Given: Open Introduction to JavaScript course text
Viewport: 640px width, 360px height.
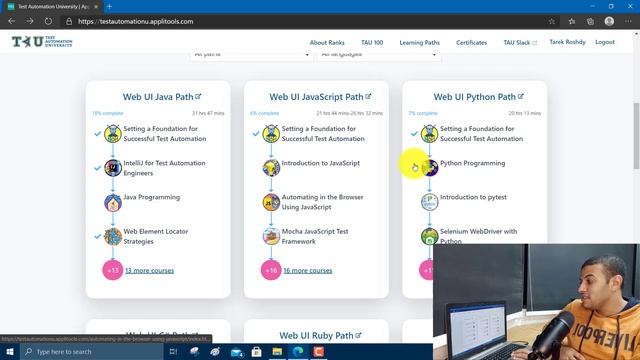Looking at the screenshot, I should click(321, 163).
